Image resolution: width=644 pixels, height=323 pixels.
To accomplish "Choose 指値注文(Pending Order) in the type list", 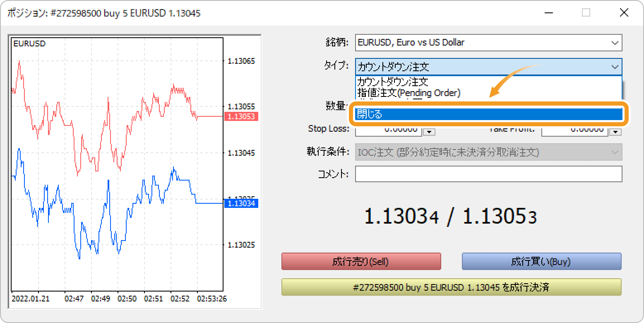I will point(408,93).
